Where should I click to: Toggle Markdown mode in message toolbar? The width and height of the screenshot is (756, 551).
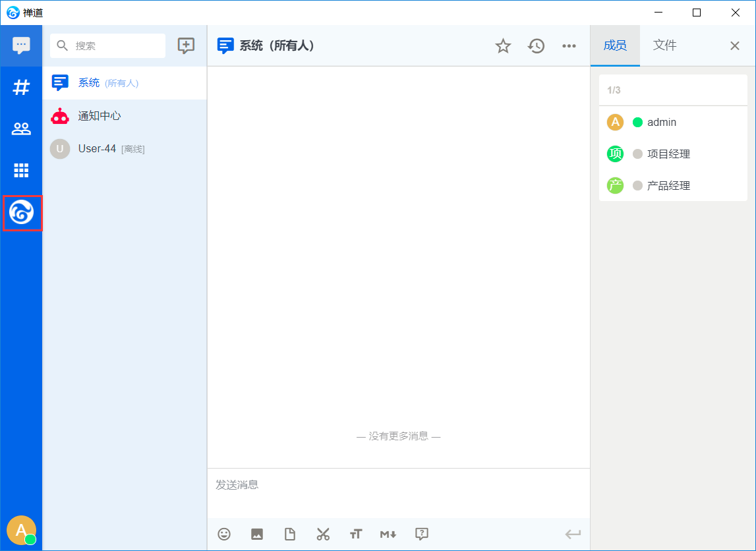[388, 534]
